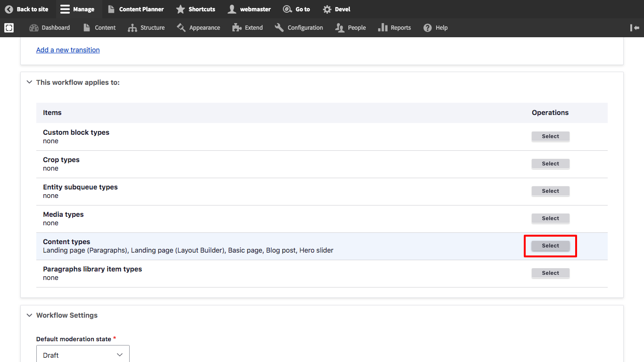Image resolution: width=644 pixels, height=362 pixels.
Task: Toggle the Manage toolbar tray
Action: (x=77, y=9)
